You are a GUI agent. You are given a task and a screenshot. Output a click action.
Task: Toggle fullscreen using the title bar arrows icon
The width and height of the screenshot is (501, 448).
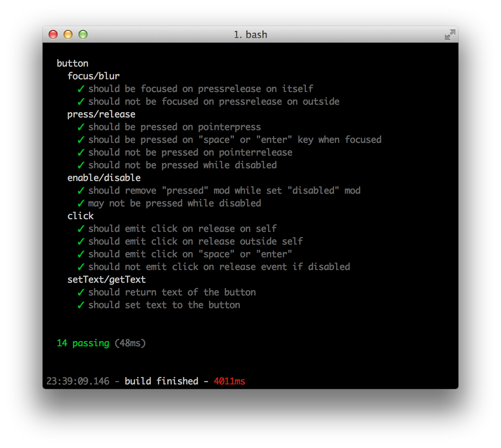[x=450, y=35]
